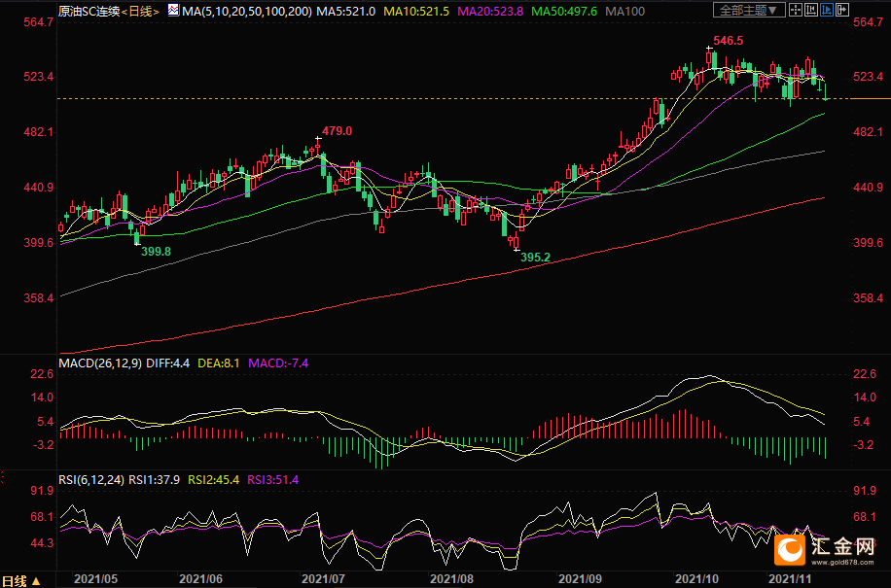Screen dimensions: 891x588
Task: Click the MACD(26,12,9) indicator label
Action: click(x=100, y=363)
